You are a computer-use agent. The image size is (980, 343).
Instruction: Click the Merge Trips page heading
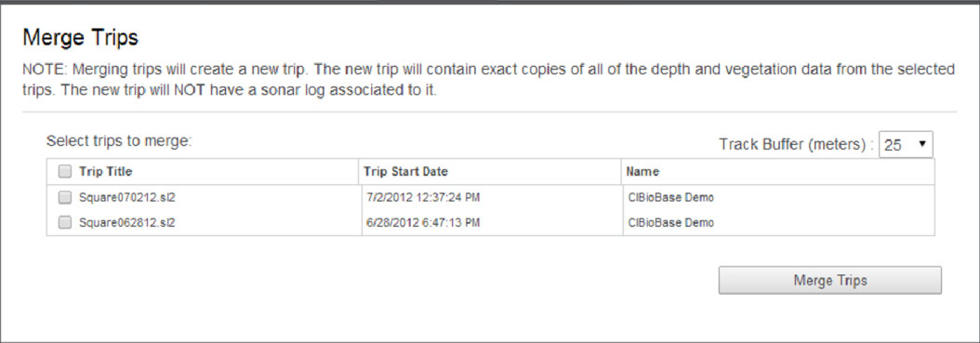tap(80, 38)
